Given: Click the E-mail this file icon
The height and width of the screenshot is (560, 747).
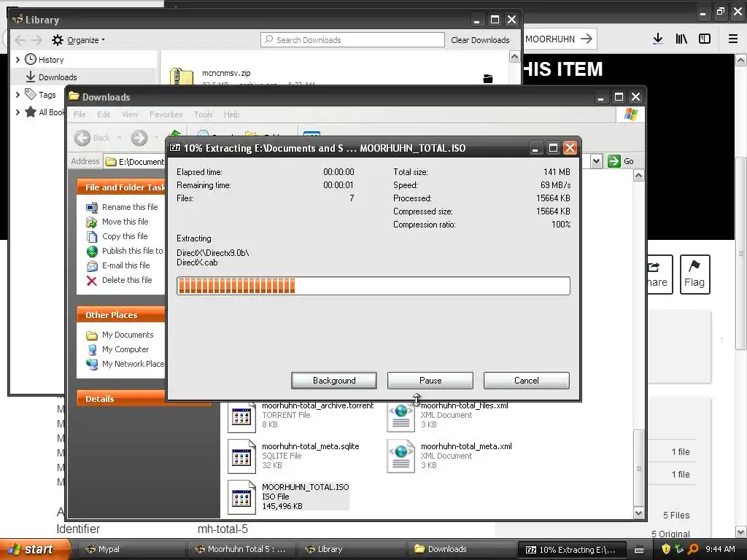Looking at the screenshot, I should [92, 266].
